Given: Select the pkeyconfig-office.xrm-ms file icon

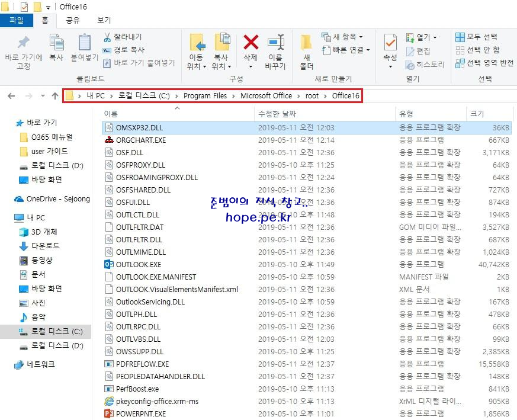Looking at the screenshot, I should [x=109, y=401].
